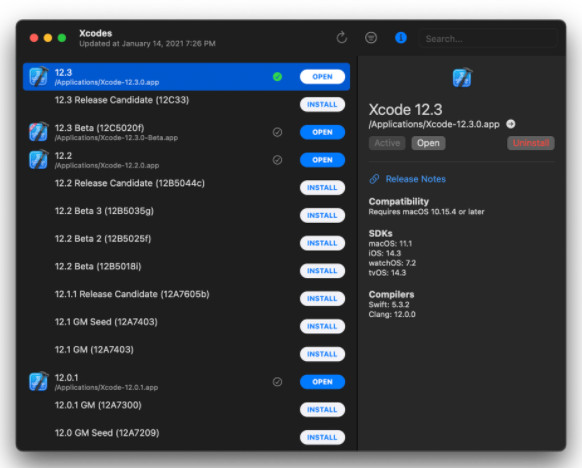Install 12.2 Release Candidate (12B5044c)
582x468 pixels.
tap(322, 187)
